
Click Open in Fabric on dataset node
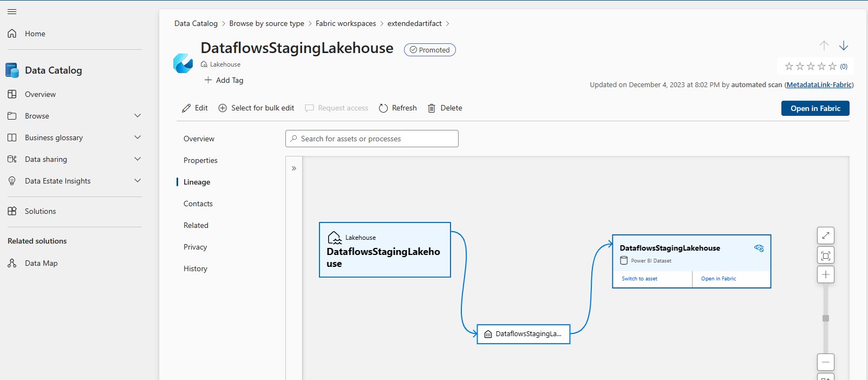tap(719, 279)
